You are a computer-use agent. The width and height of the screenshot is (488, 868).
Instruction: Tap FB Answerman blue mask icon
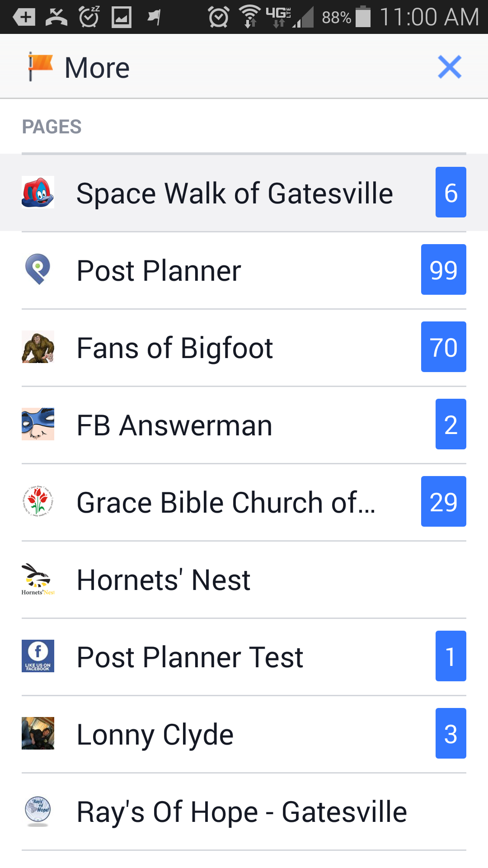tap(38, 424)
